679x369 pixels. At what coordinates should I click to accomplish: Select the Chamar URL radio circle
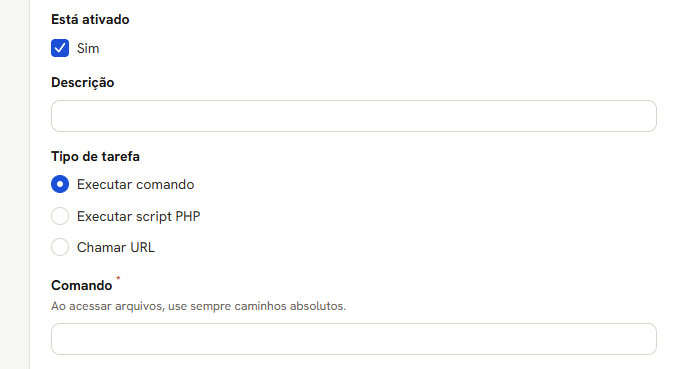tap(60, 247)
